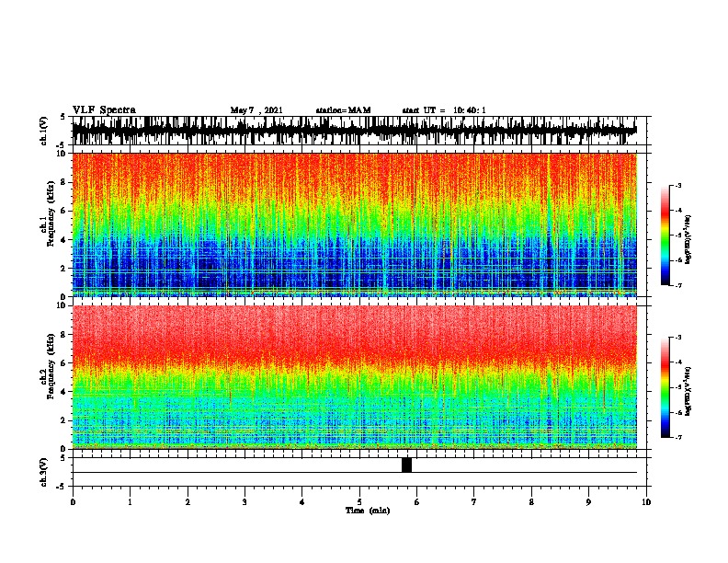Click time axis tick label "7"
728x563 pixels.
474,501
